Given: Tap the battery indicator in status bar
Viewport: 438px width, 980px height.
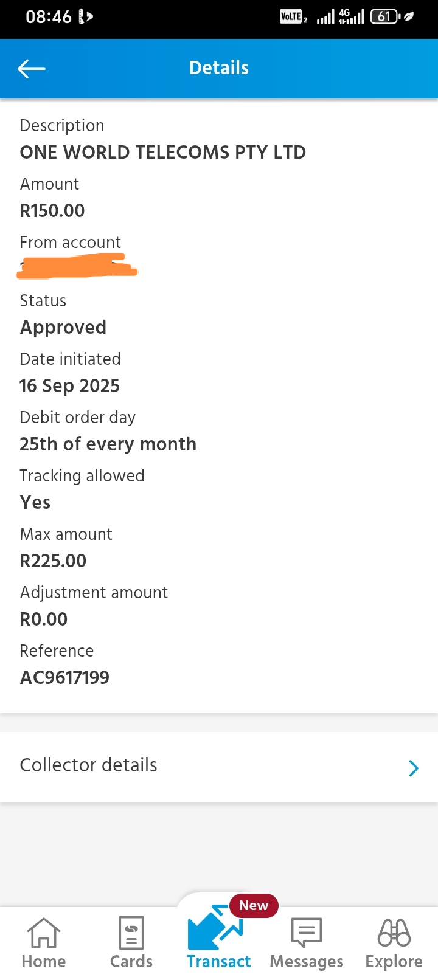Looking at the screenshot, I should [386, 16].
